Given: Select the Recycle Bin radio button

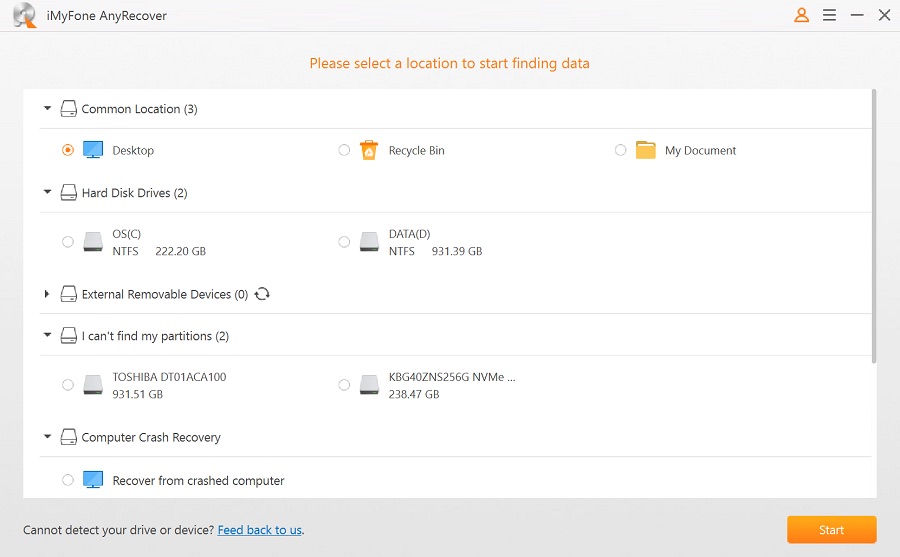Looking at the screenshot, I should 344,150.
